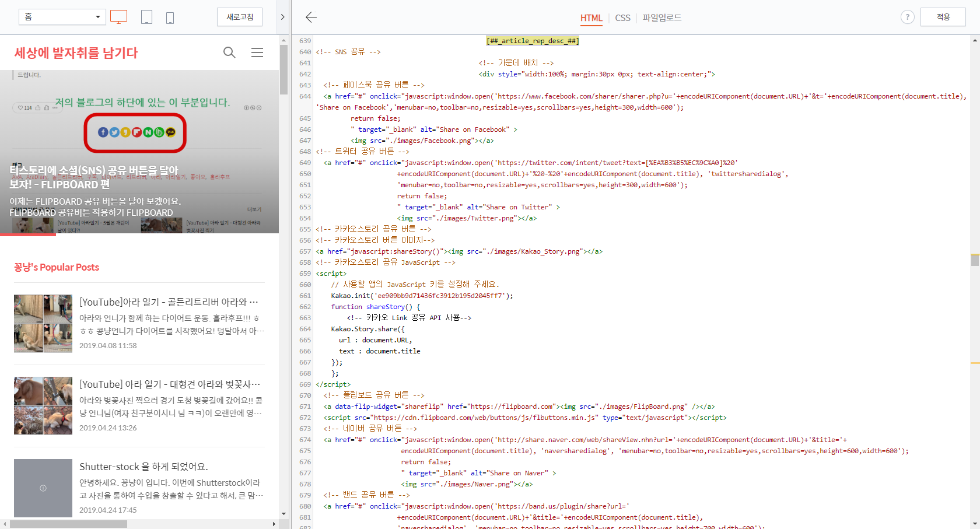The height and width of the screenshot is (529, 980).
Task: Open post 대형견 아라와 벚꽃사
Action: tap(170, 384)
